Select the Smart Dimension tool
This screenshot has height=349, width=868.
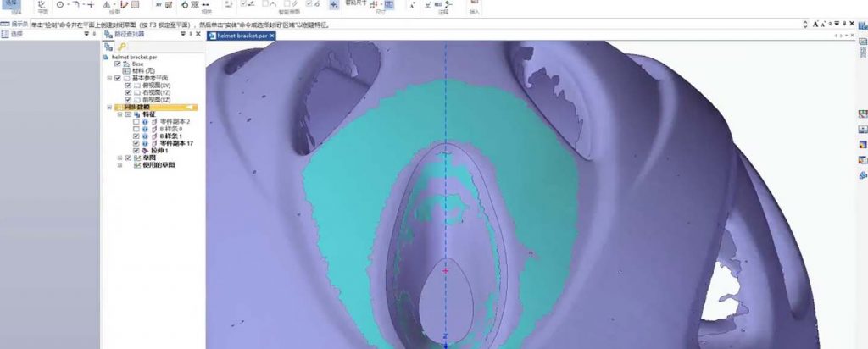click(355, 3)
